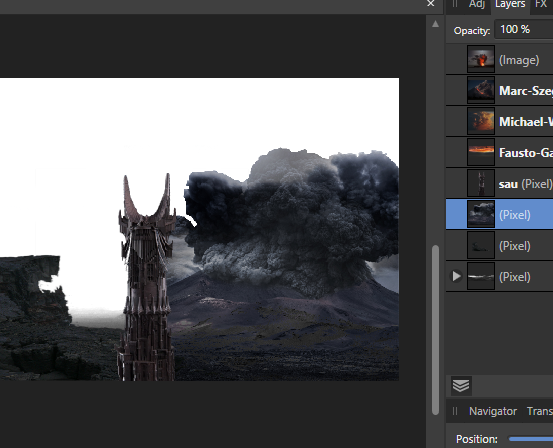This screenshot has height=448, width=553.
Task: Expand the bottom (Pixel) layer group arrow
Action: tap(456, 276)
